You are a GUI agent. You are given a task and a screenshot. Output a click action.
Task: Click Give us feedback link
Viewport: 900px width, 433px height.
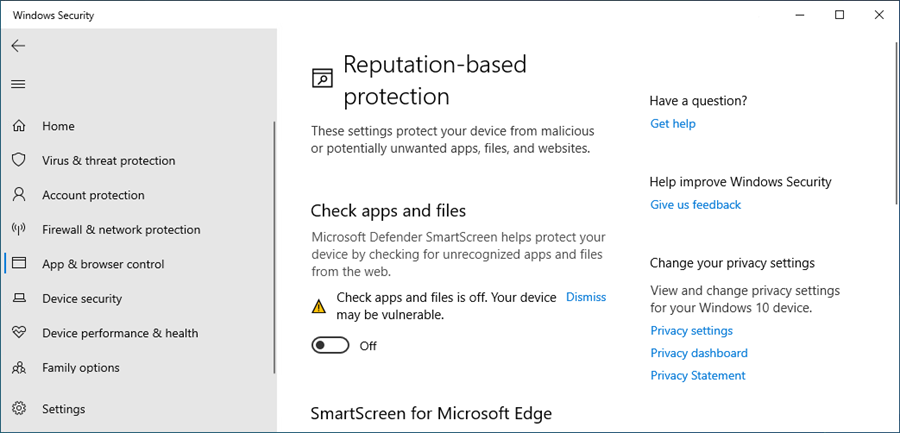point(695,205)
